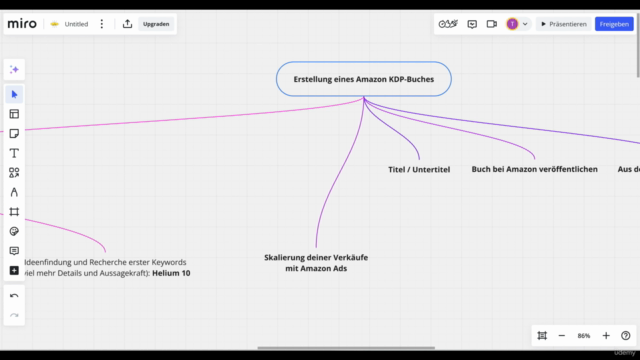Select the Text tool

(x=14, y=153)
